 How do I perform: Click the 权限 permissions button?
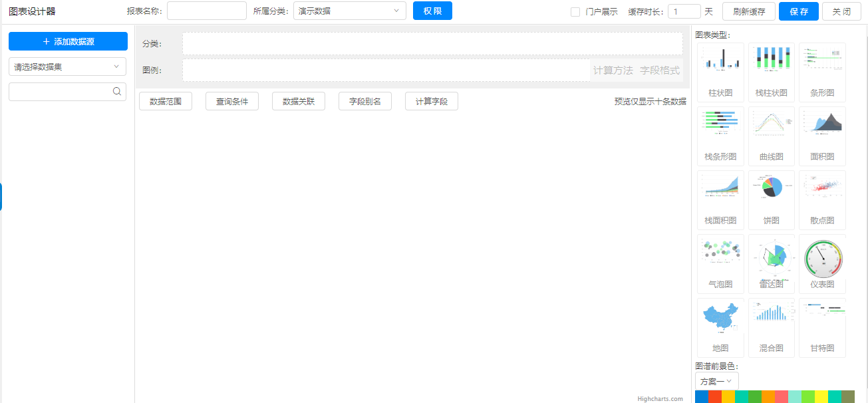tap(432, 11)
